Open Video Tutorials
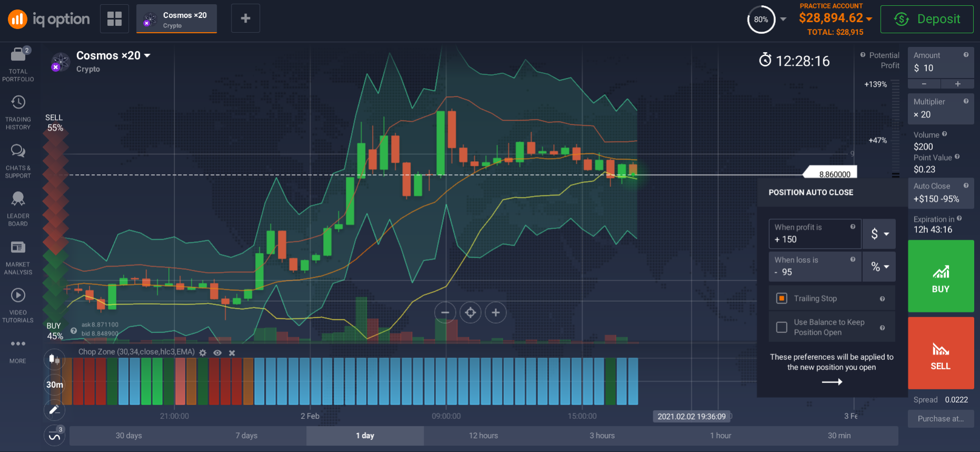Viewport: 980px width, 452px height. (x=18, y=305)
